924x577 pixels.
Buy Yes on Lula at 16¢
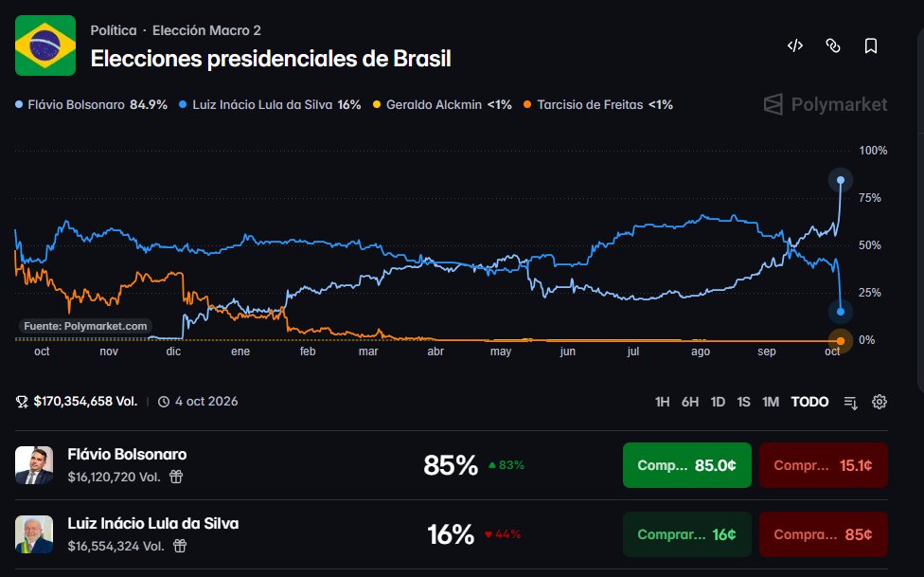(x=687, y=534)
